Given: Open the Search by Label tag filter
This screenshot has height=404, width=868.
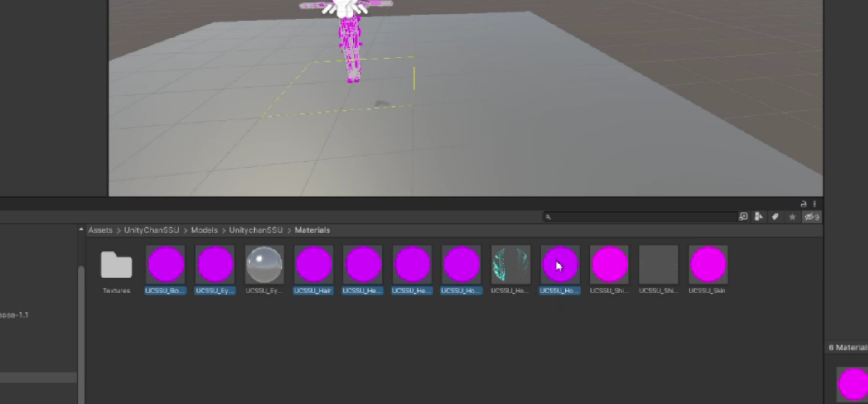Looking at the screenshot, I should [776, 217].
